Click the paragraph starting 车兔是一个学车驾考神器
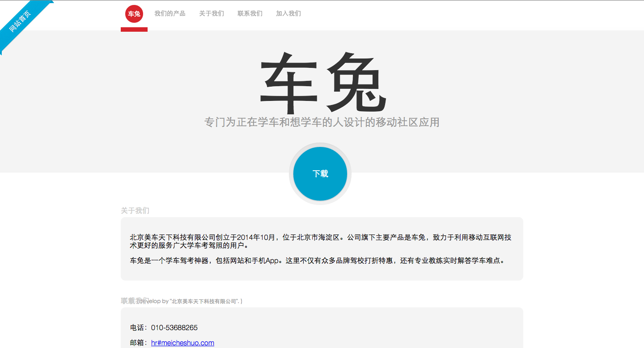 click(318, 260)
